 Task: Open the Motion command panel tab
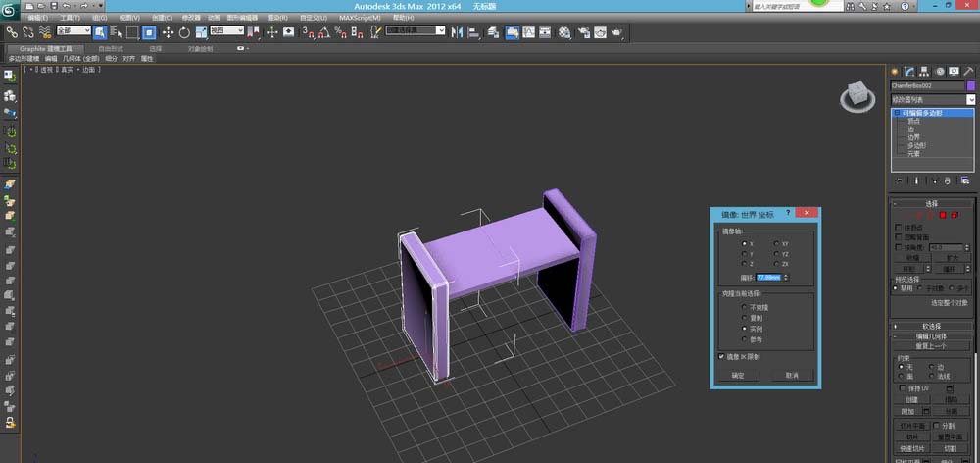click(x=939, y=71)
